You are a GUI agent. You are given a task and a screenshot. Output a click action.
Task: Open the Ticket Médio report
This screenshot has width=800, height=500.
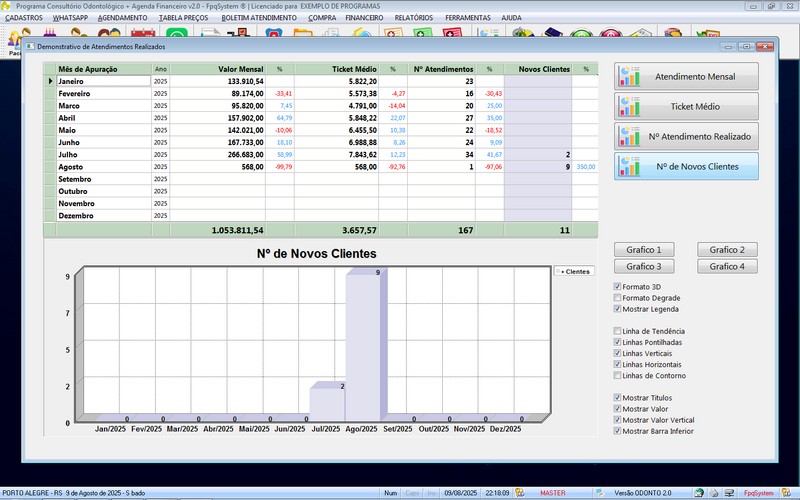(686, 106)
